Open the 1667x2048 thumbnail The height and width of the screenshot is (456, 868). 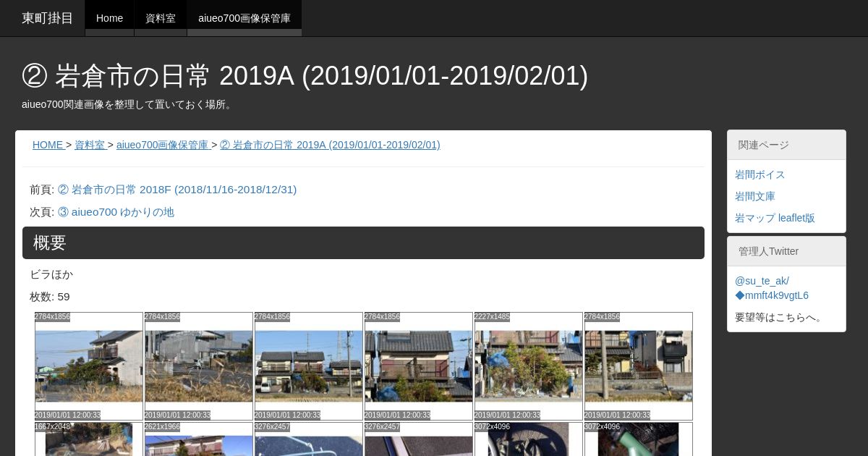point(89,439)
